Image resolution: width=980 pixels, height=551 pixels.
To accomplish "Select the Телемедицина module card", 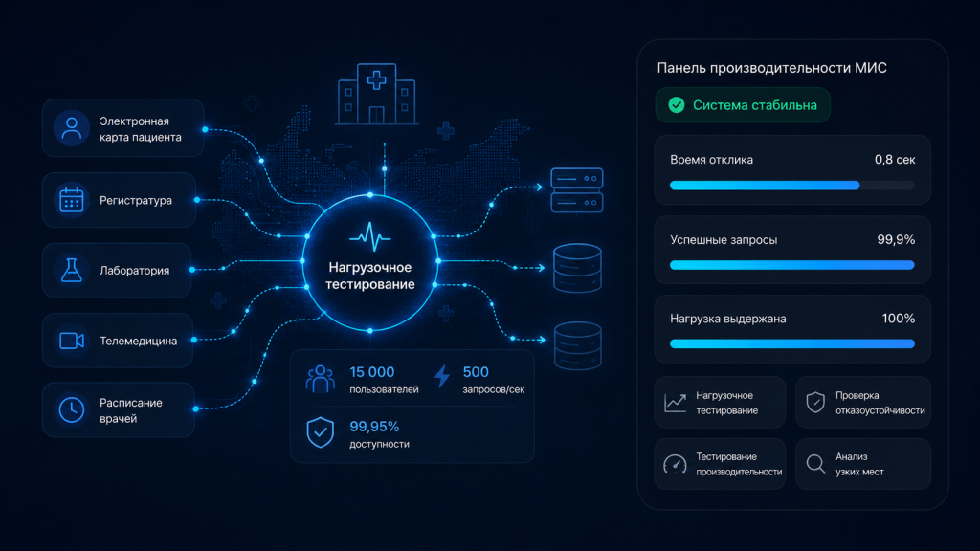I will (x=118, y=341).
